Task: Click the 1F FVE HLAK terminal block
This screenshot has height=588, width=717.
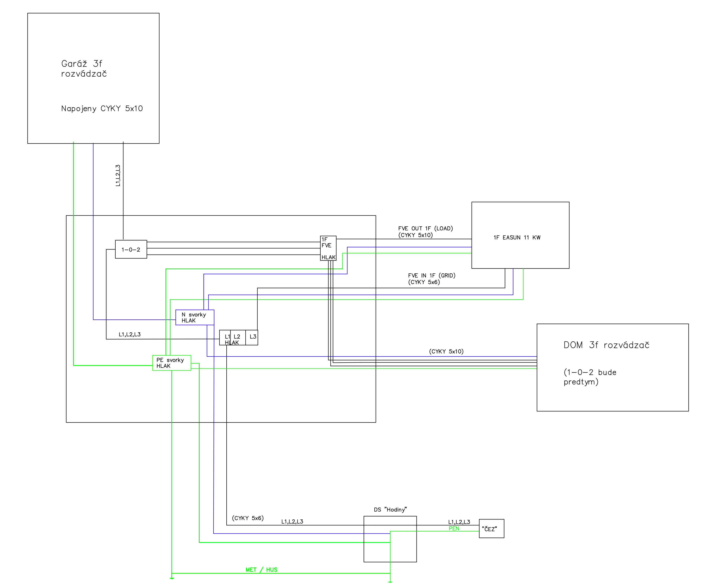Action: 328,248
